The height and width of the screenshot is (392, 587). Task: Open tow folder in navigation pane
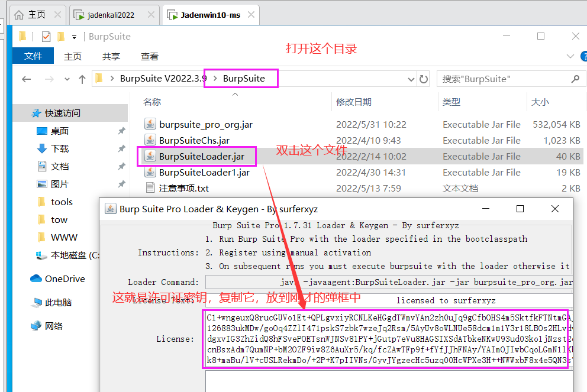coord(59,219)
